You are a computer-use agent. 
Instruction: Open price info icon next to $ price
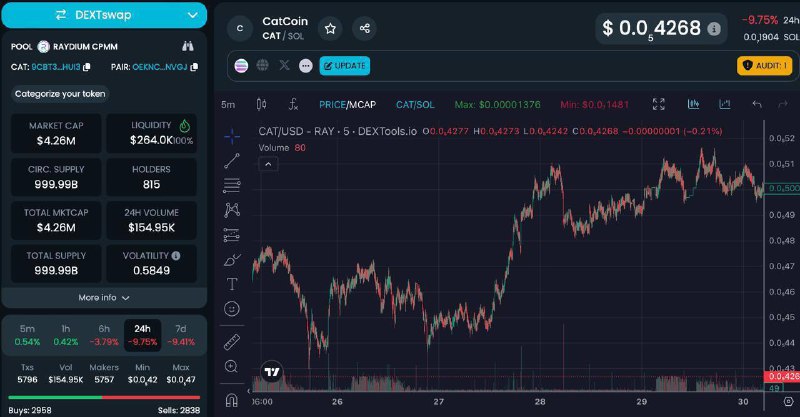click(714, 29)
